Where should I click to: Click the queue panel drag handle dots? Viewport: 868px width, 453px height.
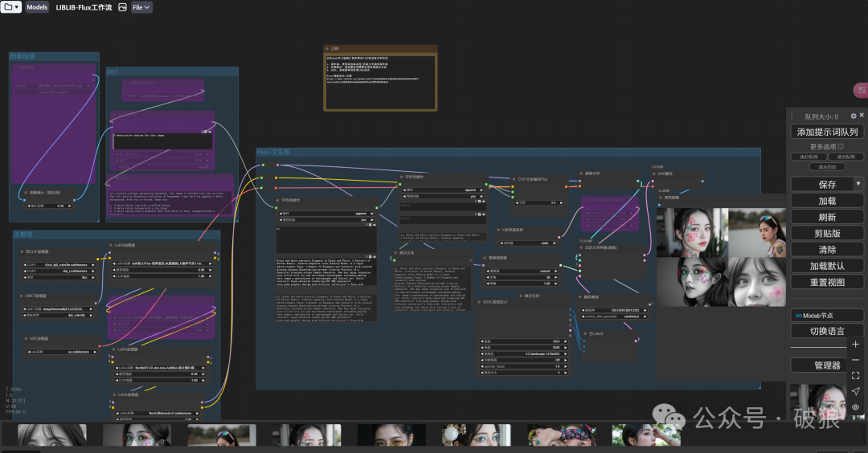pos(792,116)
